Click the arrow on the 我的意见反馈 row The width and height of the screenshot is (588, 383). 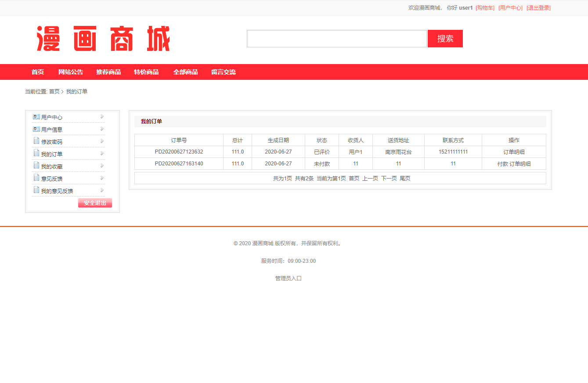tap(102, 190)
